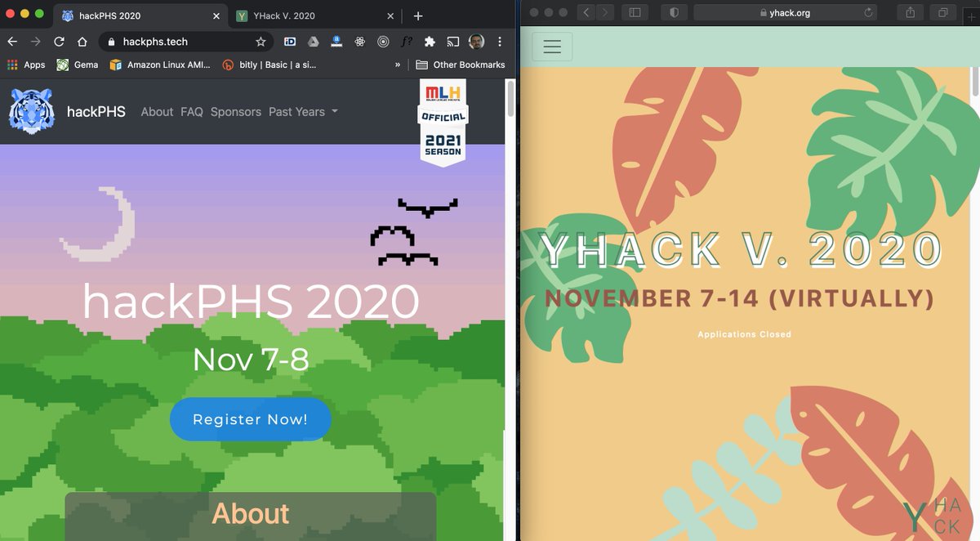Reload the hackphs.tech page in Chrome
This screenshot has width=980, height=541.
[59, 42]
